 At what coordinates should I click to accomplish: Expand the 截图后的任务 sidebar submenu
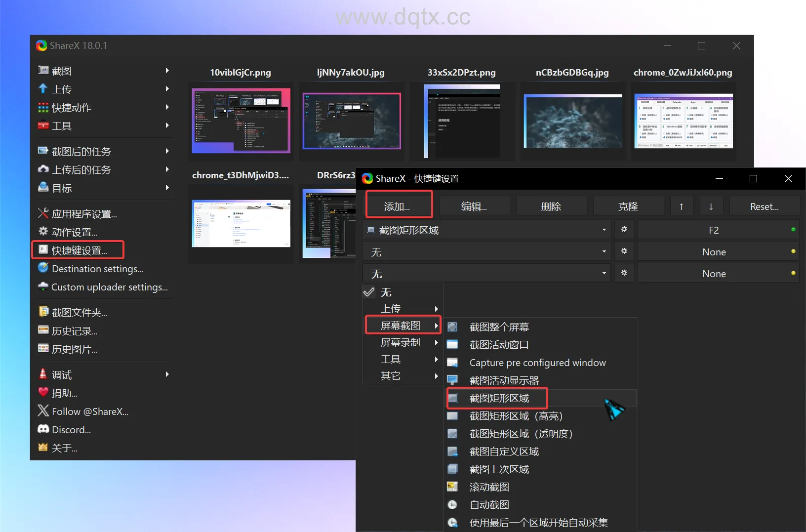pyautogui.click(x=104, y=152)
